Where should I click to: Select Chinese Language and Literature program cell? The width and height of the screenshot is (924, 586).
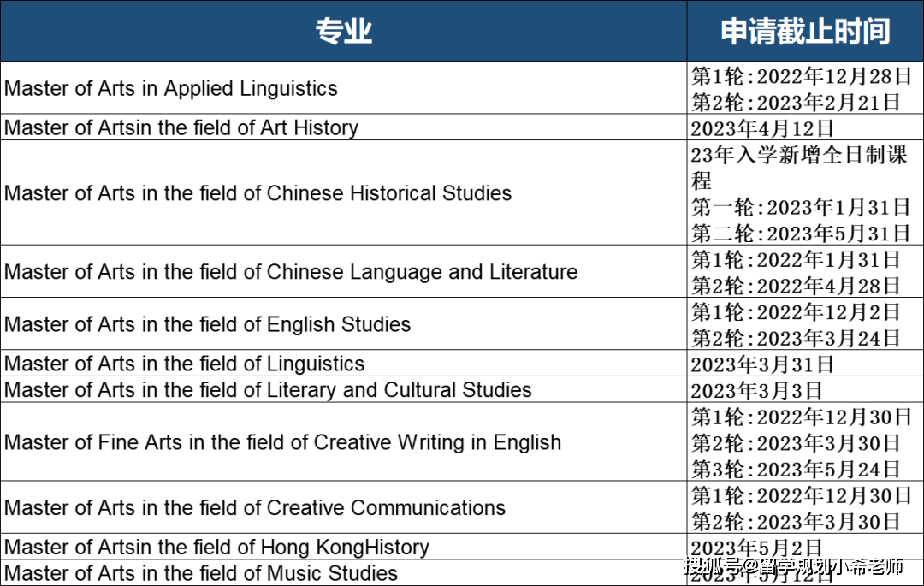pos(344,271)
